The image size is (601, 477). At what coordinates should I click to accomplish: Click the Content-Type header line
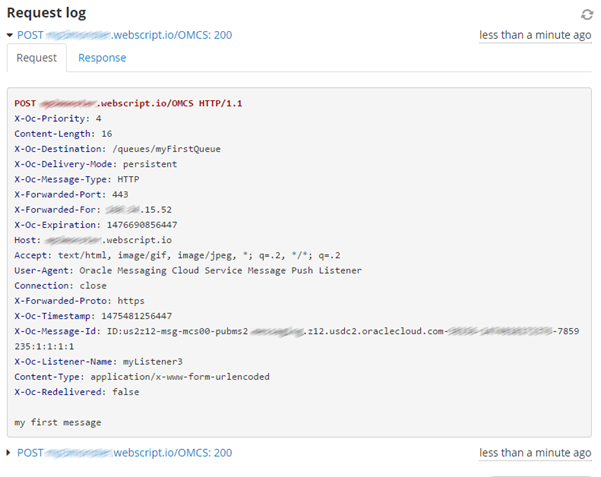point(141,376)
